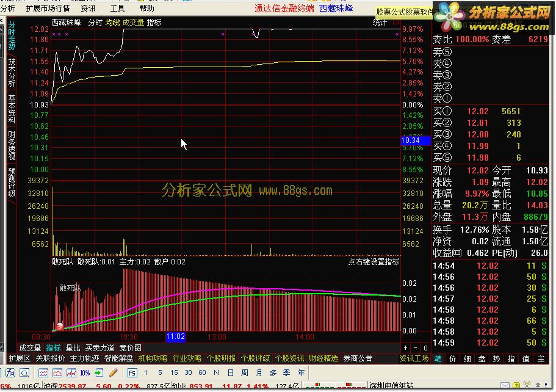
Task: Switch to monthly (月) K-line period
Action: click(259, 372)
